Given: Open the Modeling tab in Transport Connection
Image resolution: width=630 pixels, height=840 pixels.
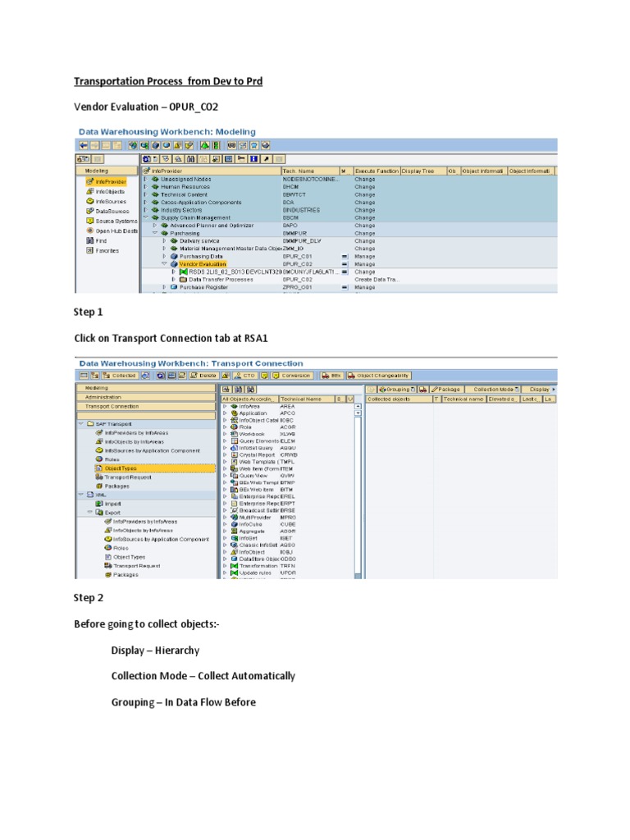Looking at the screenshot, I should (146, 388).
